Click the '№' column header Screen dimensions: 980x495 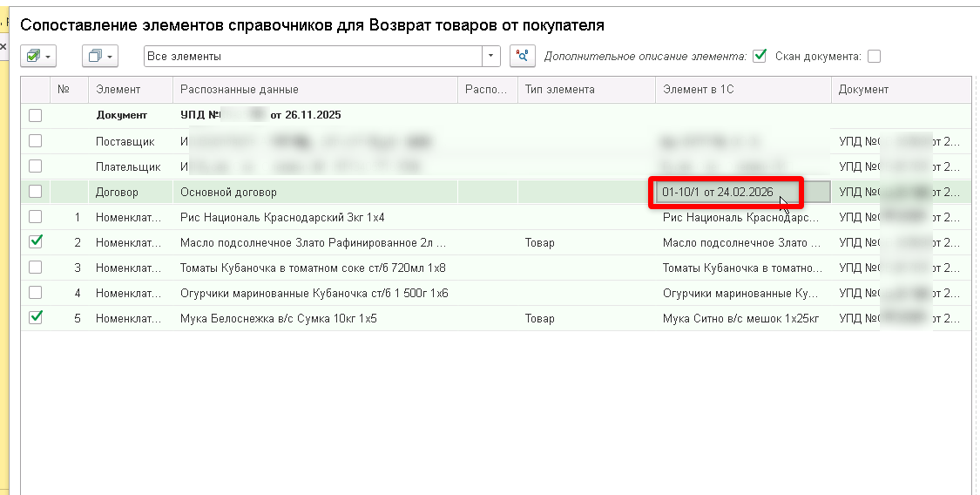click(x=69, y=90)
